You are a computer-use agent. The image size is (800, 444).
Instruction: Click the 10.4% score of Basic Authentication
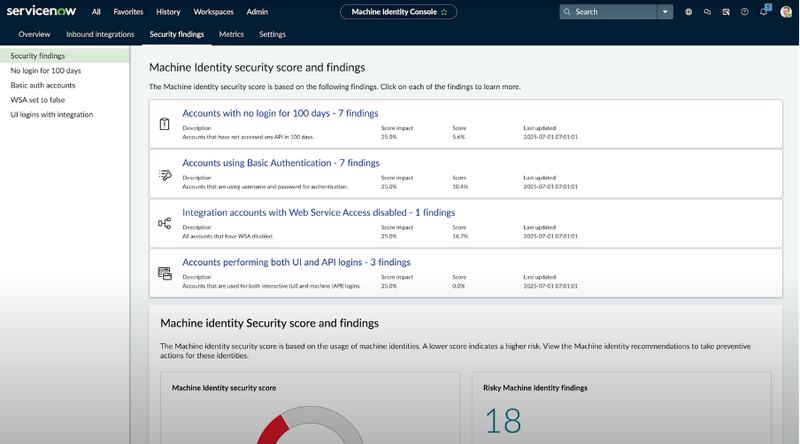[460, 187]
